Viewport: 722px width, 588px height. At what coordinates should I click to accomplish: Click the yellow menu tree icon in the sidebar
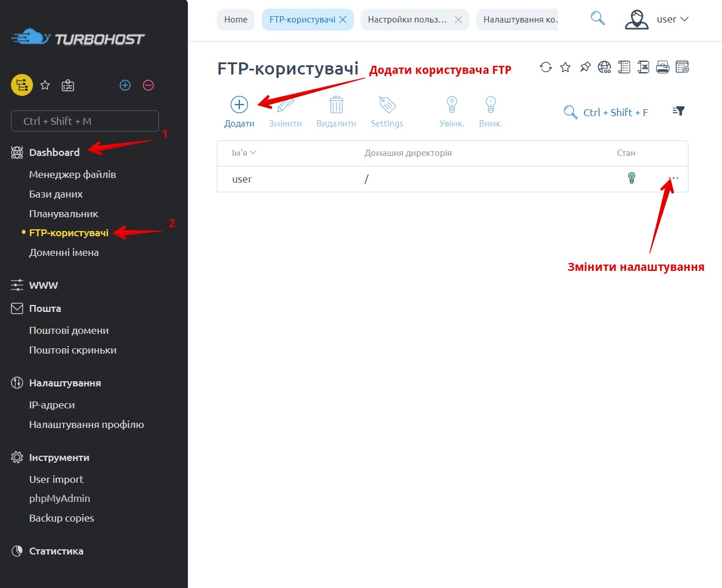(x=22, y=85)
